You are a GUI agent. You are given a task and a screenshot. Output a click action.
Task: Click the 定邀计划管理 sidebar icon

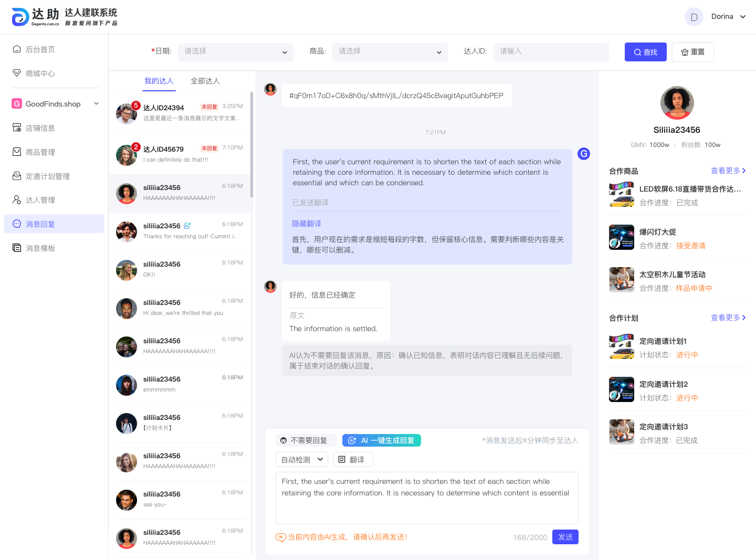17,176
